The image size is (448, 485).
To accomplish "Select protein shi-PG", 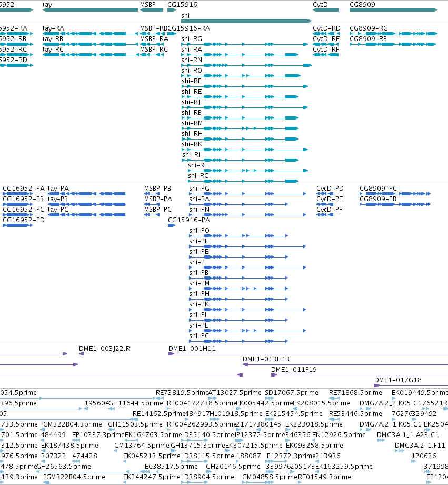I will pos(200,189).
